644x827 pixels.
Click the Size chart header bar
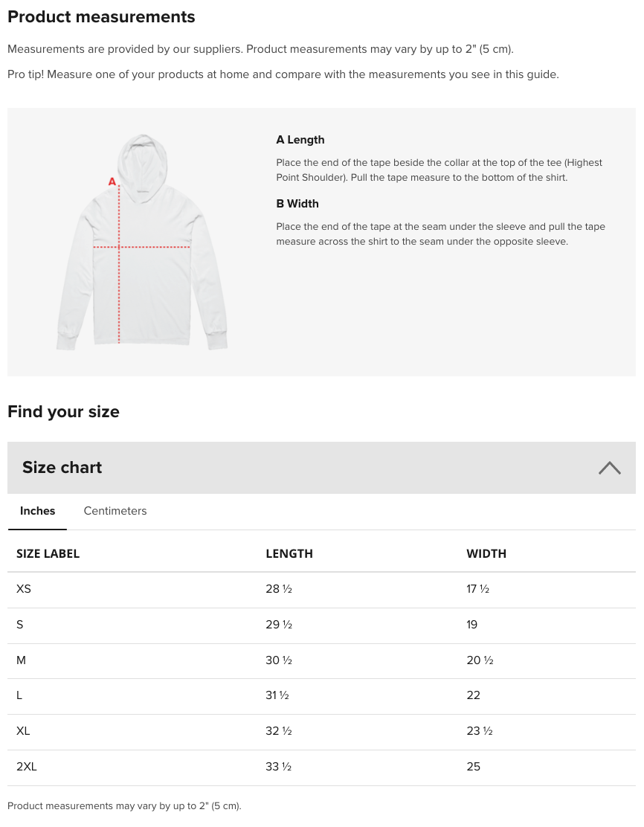click(x=321, y=468)
